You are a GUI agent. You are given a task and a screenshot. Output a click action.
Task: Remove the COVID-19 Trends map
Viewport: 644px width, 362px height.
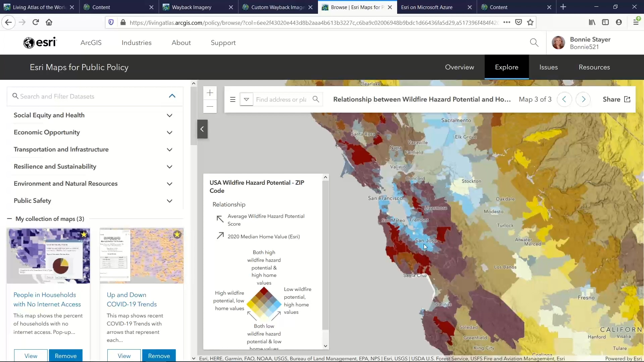click(x=159, y=356)
